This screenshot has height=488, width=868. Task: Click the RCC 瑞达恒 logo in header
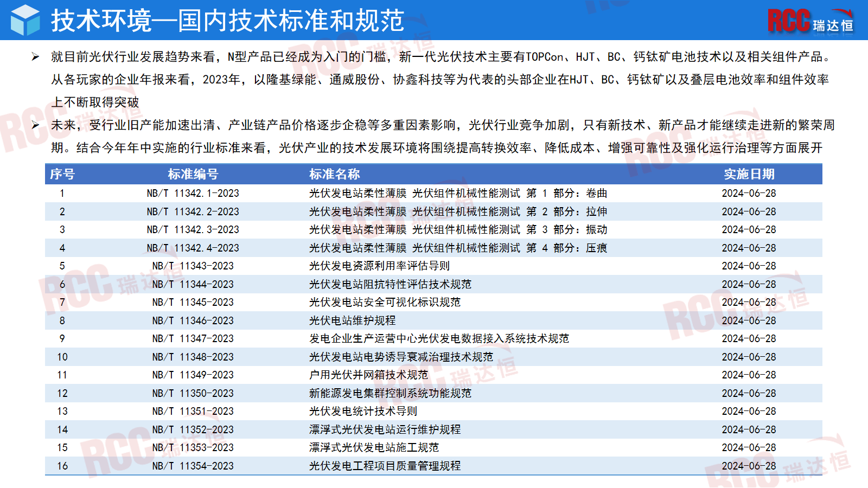coord(810,22)
